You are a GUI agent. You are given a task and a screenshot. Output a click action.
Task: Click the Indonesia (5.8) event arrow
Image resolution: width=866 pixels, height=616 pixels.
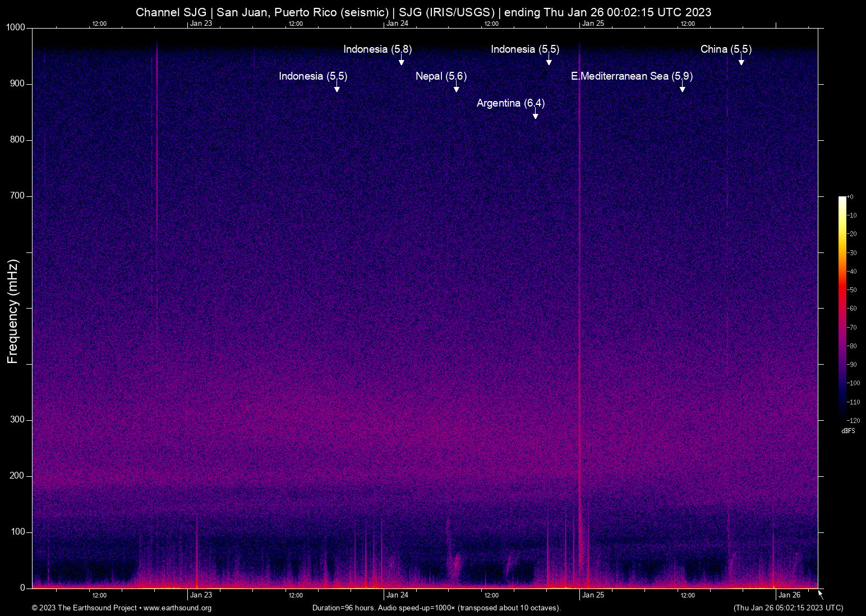pyautogui.click(x=401, y=62)
